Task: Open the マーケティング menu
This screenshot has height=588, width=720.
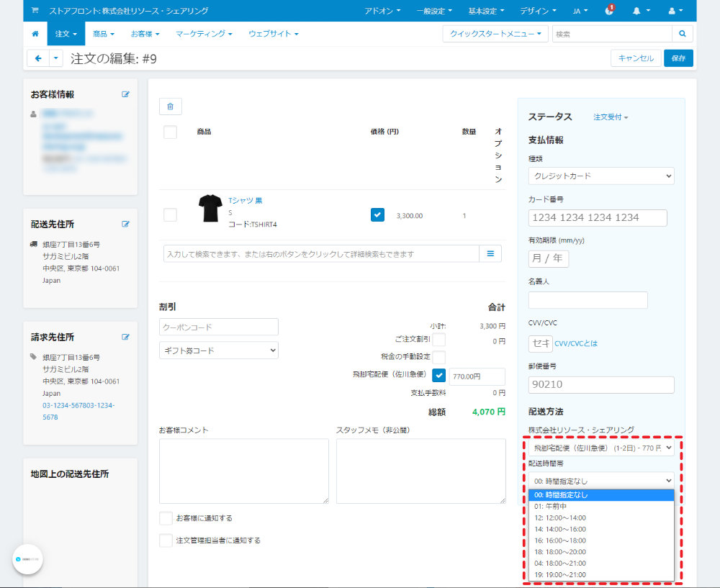Action: click(x=204, y=34)
